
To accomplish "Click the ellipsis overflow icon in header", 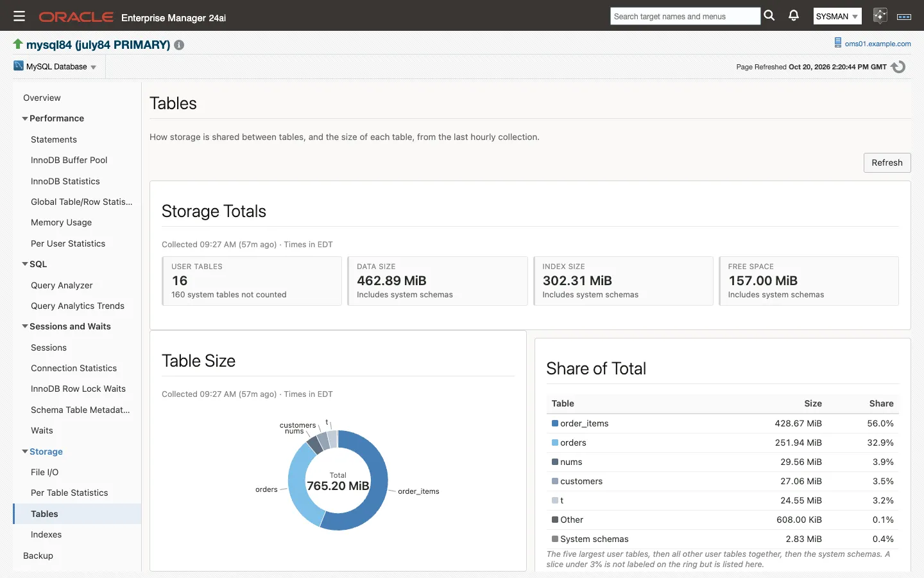I will (904, 17).
